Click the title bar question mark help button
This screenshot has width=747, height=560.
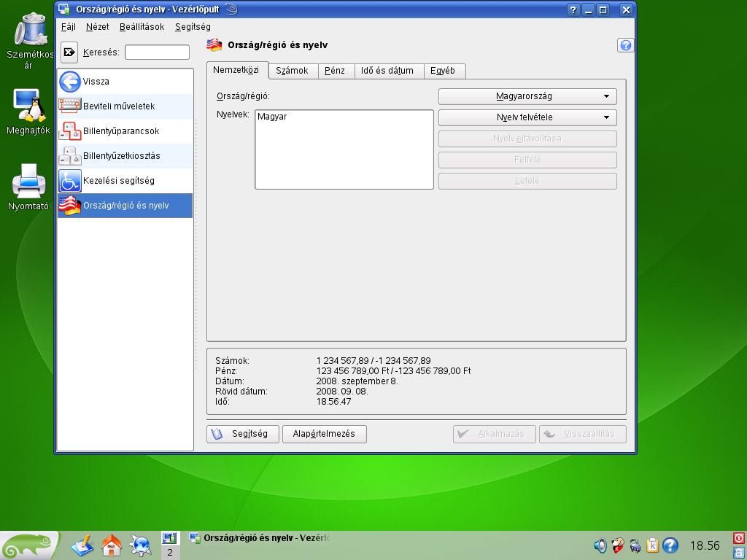click(x=573, y=9)
